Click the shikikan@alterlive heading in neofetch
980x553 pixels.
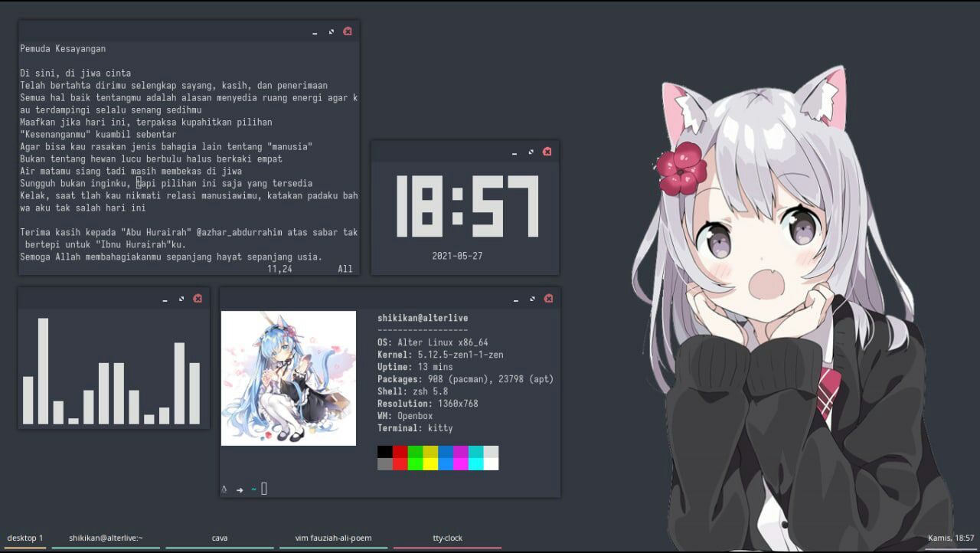click(x=423, y=318)
